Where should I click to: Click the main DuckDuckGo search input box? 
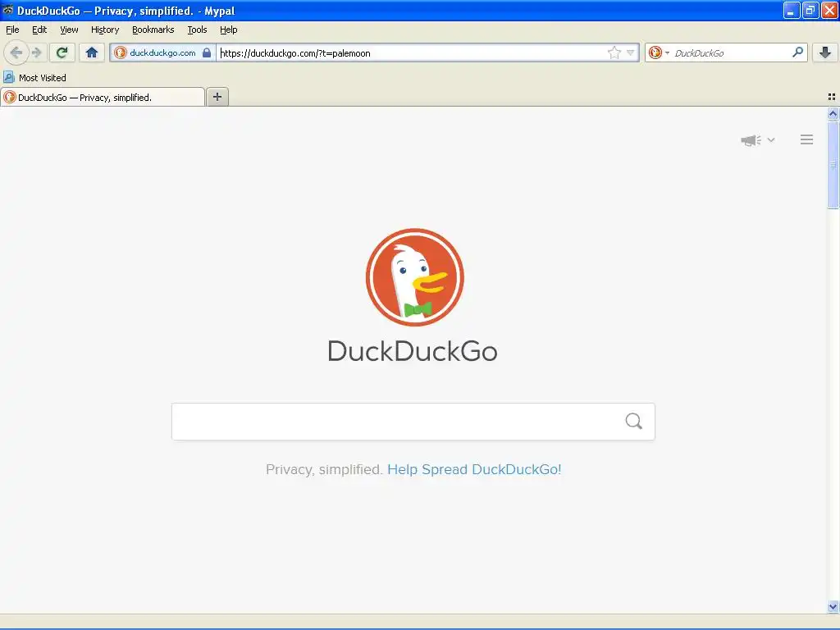click(413, 422)
